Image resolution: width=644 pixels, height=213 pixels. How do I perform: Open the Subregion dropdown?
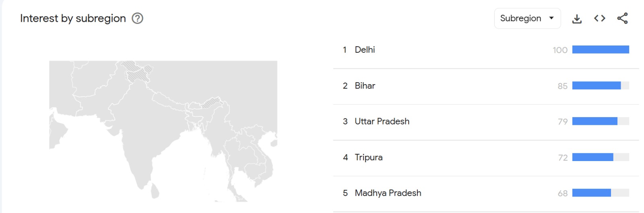521,19
